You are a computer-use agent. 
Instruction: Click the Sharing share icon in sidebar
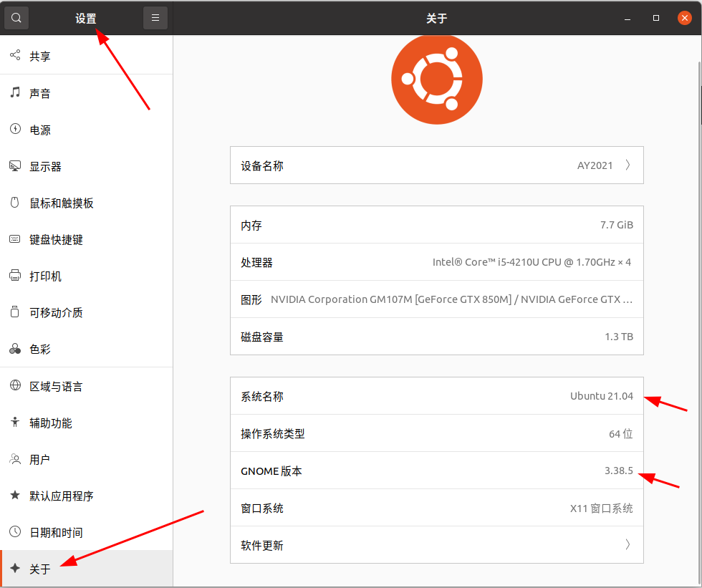point(15,55)
